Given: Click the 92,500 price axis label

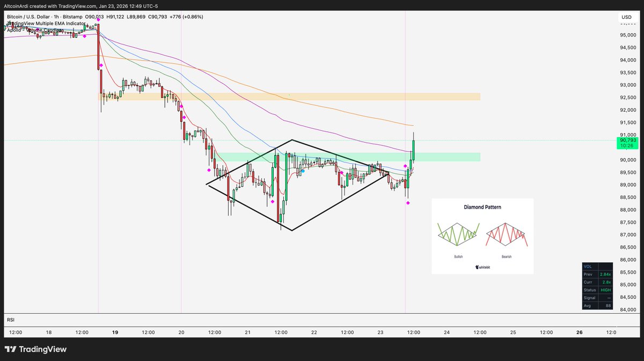Looking at the screenshot, I should [x=629, y=98].
